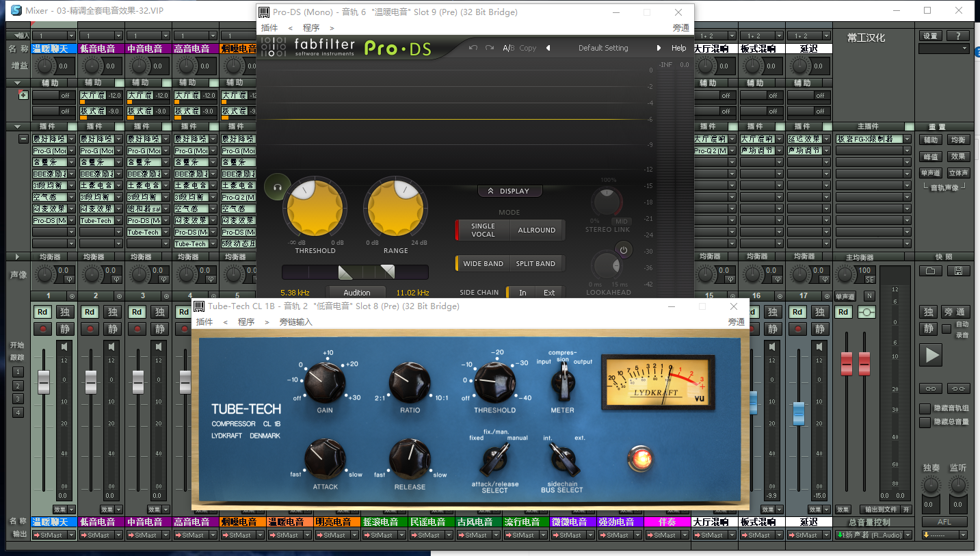Click the speaker icon on channel 2
This screenshot has height=556, width=980.
111,347
